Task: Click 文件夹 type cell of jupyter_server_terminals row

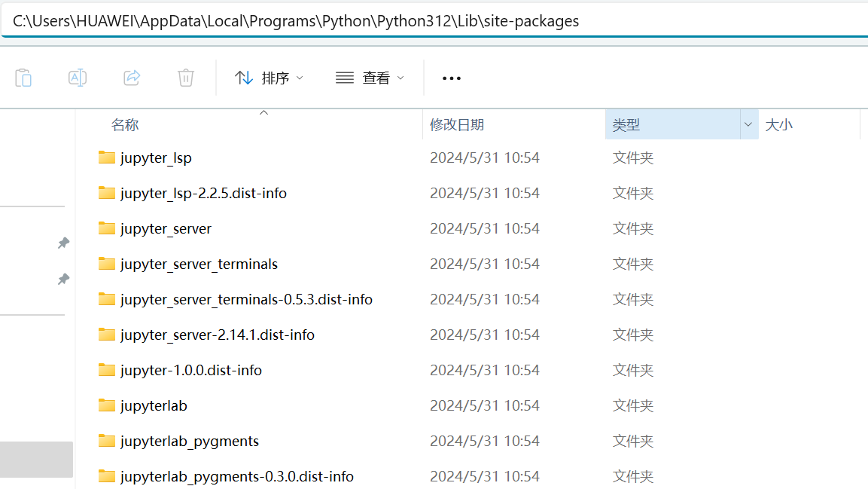Action: click(x=633, y=264)
